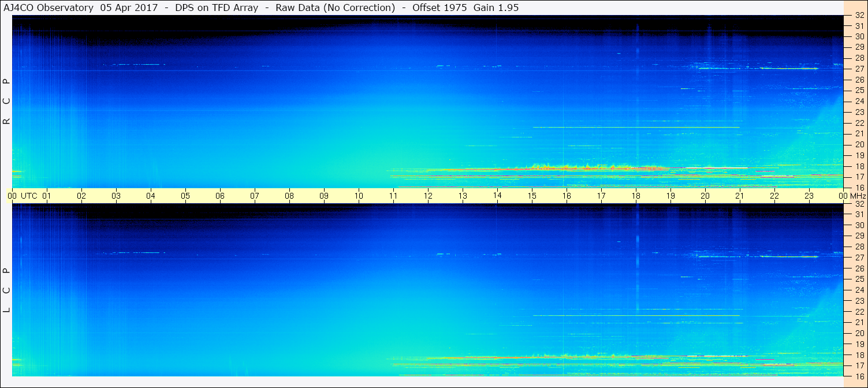Viewport: 868px width, 388px height.
Task: Select the 27 MHz label on the RCP scale
Action: (859, 69)
